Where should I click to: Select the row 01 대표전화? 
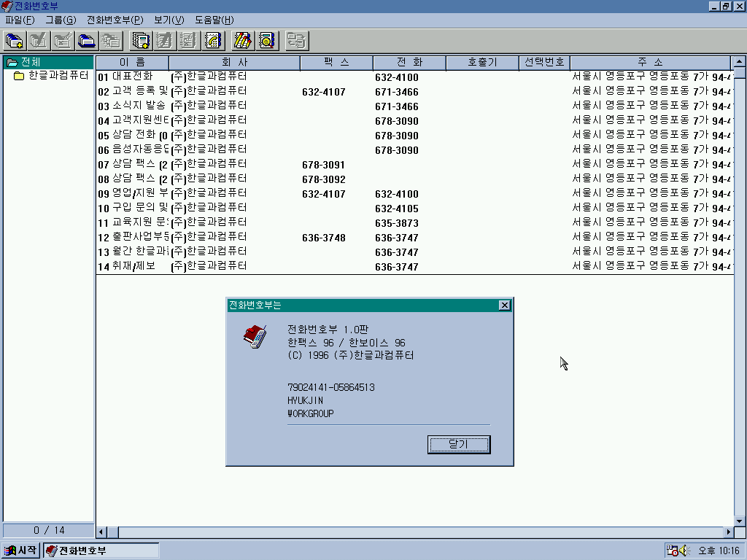414,77
